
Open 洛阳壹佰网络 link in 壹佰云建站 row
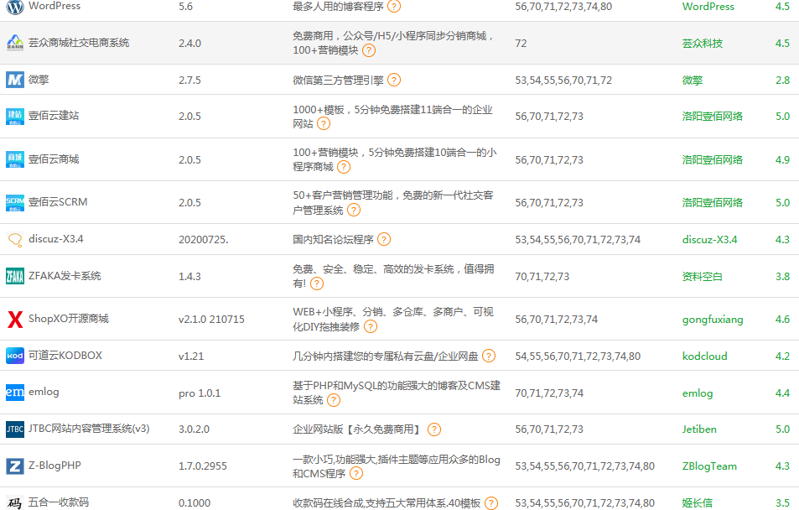click(x=712, y=116)
